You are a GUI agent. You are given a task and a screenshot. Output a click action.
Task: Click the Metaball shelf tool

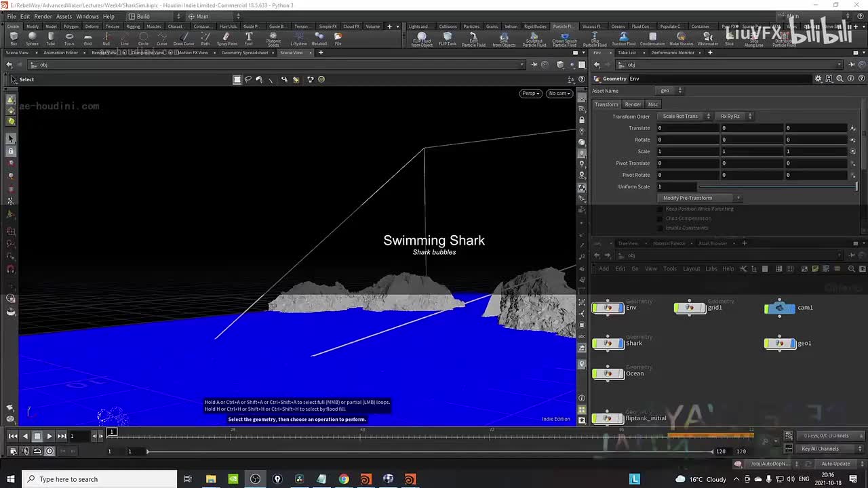coord(319,39)
